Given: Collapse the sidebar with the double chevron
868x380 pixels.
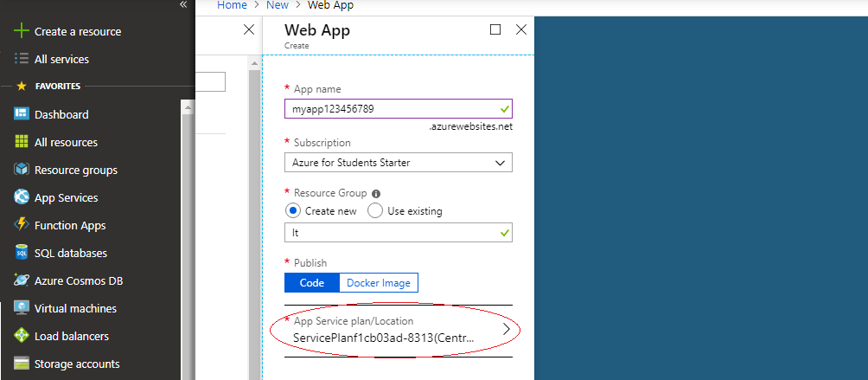Looking at the screenshot, I should click(183, 4).
